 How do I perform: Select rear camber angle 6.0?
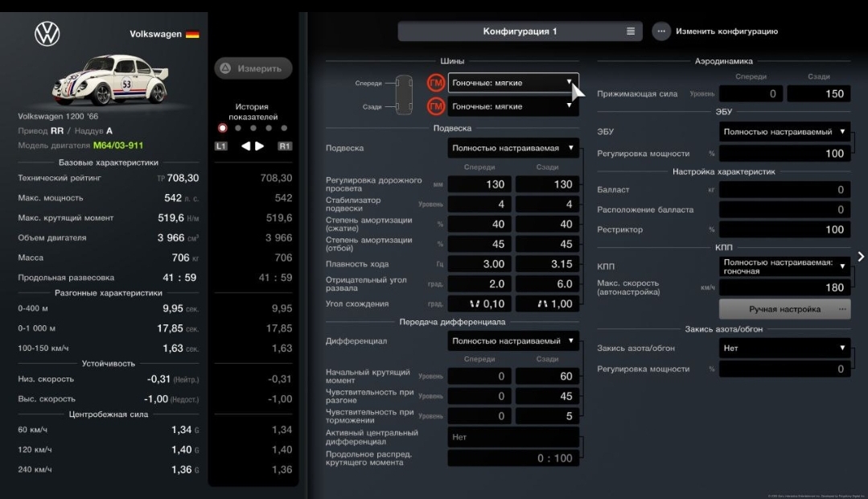coord(548,284)
